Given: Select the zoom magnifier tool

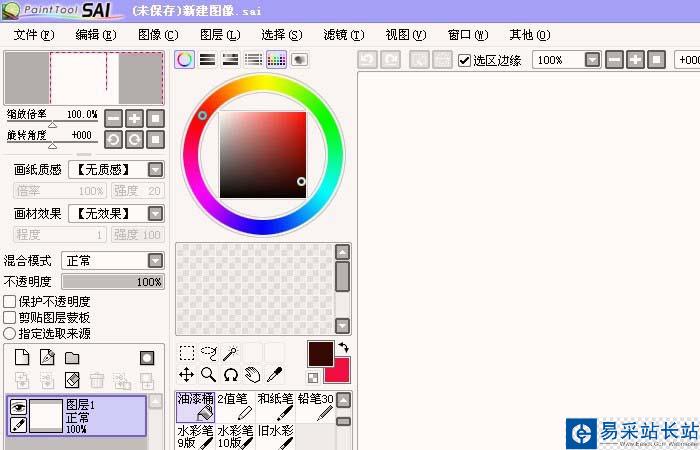Looking at the screenshot, I should click(x=208, y=374).
